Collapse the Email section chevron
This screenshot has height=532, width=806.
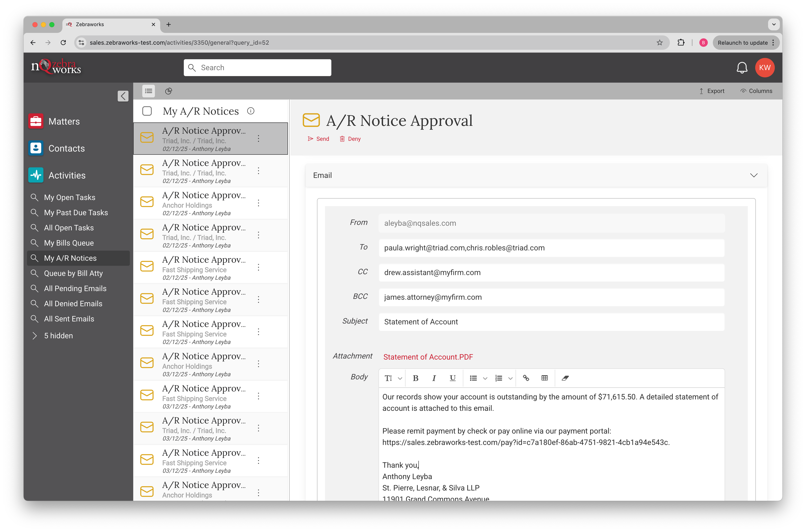[754, 175]
